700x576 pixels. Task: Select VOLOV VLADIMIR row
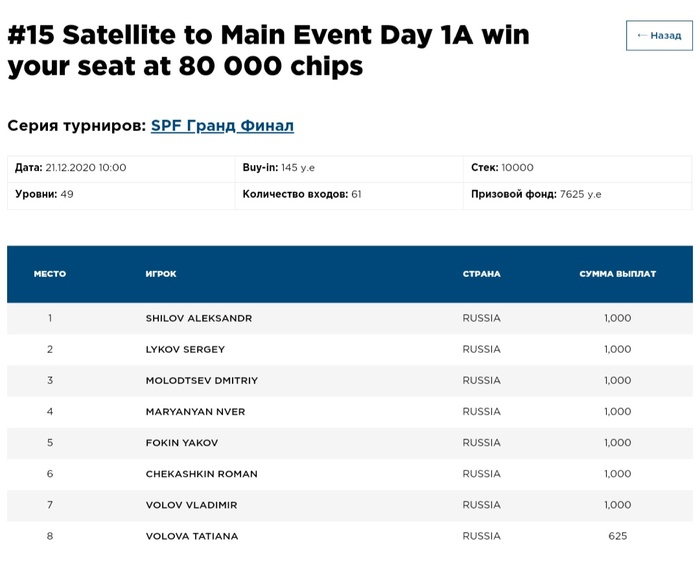(192, 505)
